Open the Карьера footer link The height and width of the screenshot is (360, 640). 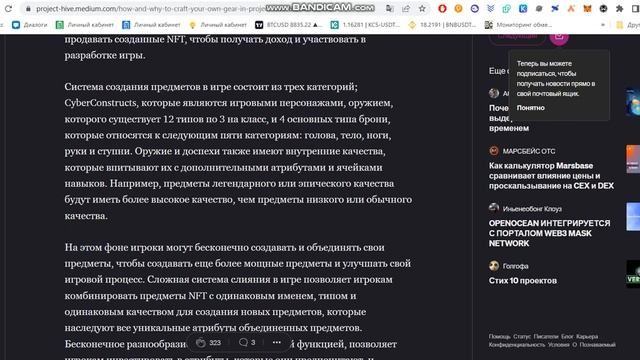[587, 336]
